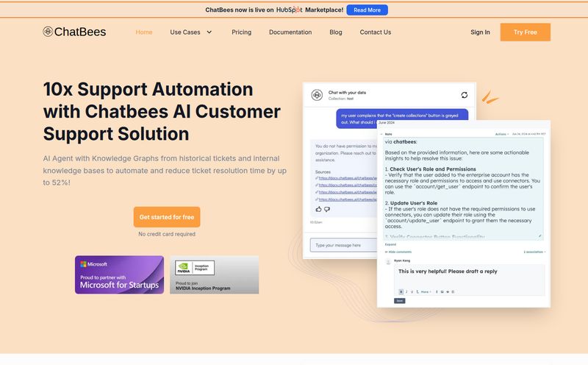Click the No credit card required text

pyautogui.click(x=167, y=234)
